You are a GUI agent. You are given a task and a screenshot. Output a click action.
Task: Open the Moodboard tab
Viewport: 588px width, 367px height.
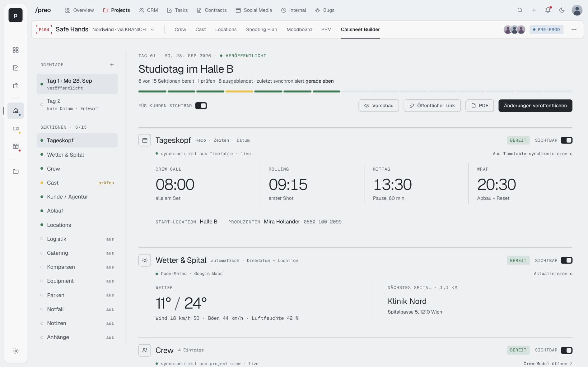[299, 30]
